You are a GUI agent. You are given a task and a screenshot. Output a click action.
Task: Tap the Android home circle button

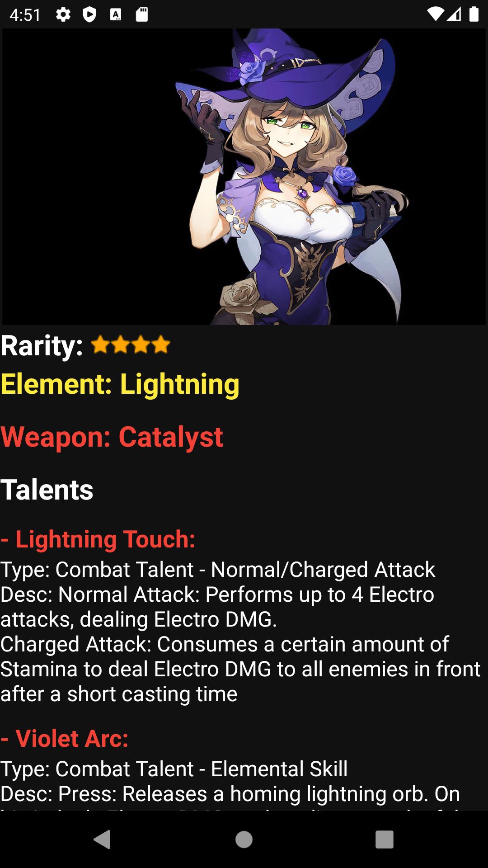click(x=244, y=840)
